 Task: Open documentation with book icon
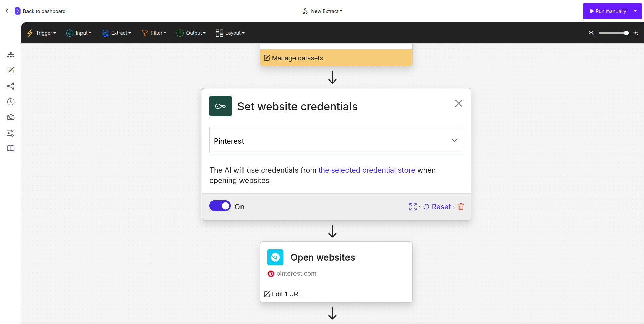click(11, 148)
